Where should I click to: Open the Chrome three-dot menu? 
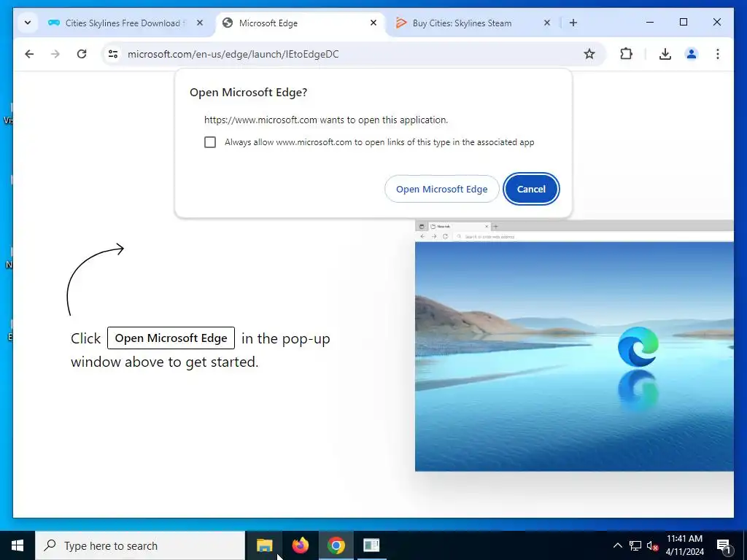point(718,54)
